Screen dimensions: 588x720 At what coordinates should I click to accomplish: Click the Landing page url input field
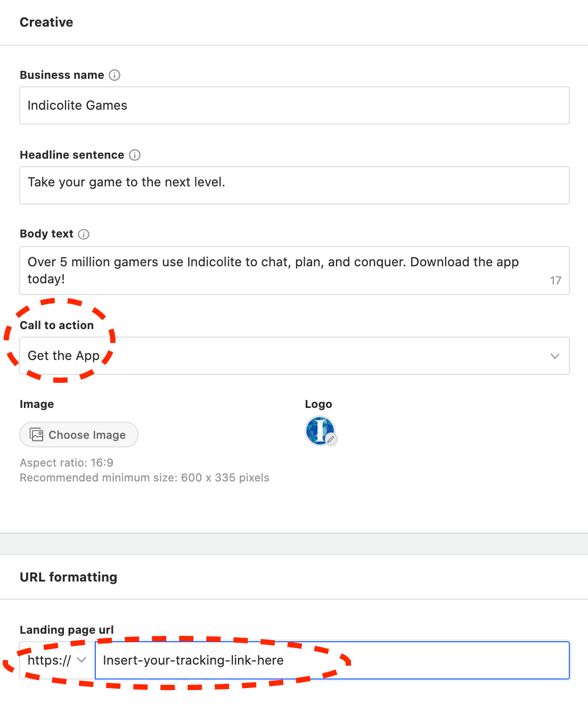[x=331, y=660]
